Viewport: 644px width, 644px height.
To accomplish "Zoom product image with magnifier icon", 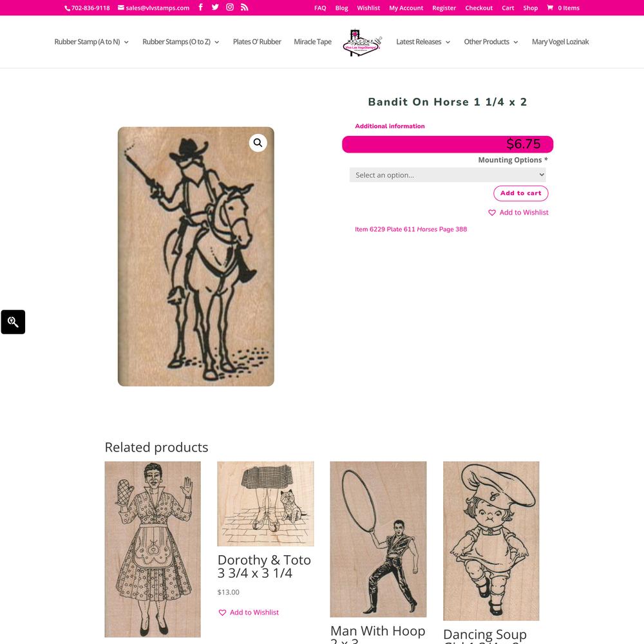I will click(258, 142).
